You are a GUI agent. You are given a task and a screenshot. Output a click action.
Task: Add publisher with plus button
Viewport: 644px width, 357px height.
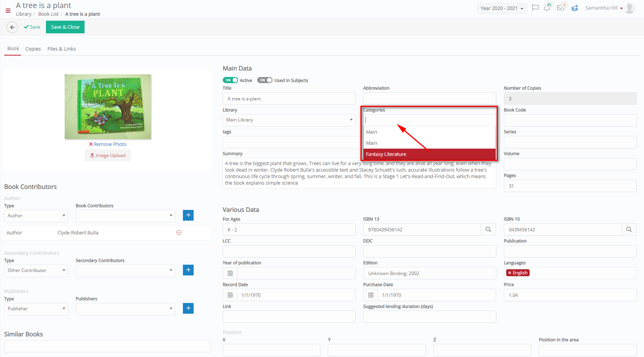188,308
